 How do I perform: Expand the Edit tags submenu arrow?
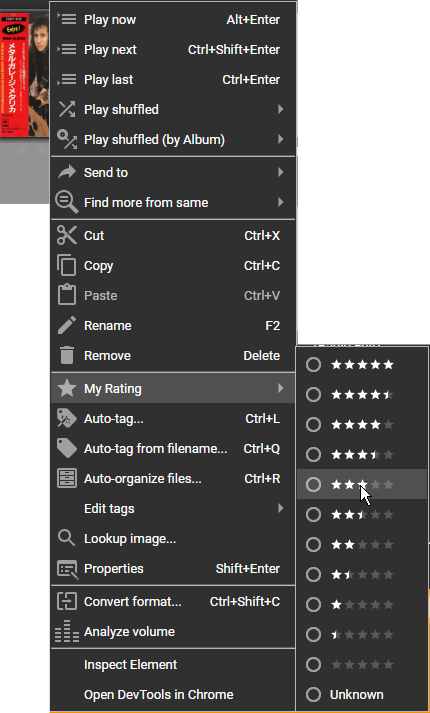280,508
